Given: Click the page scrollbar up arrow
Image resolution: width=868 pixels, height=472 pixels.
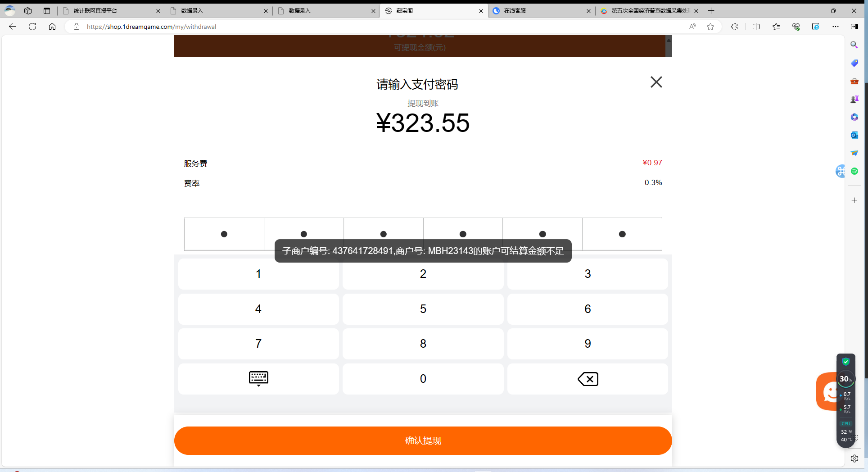Looking at the screenshot, I should [x=669, y=40].
